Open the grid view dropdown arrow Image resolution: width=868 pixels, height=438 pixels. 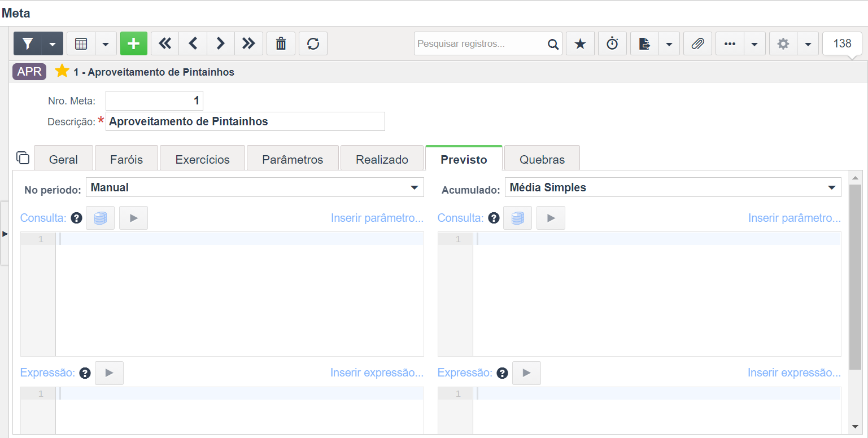[x=106, y=43]
